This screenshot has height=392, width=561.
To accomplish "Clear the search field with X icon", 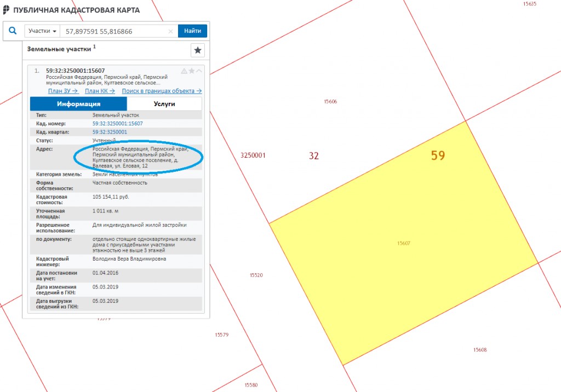I will pos(171,31).
